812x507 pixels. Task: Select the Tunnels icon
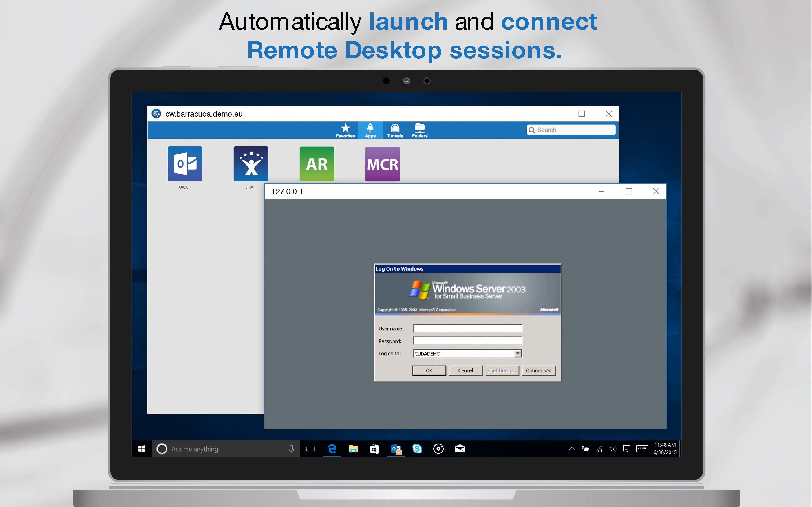[x=395, y=130]
